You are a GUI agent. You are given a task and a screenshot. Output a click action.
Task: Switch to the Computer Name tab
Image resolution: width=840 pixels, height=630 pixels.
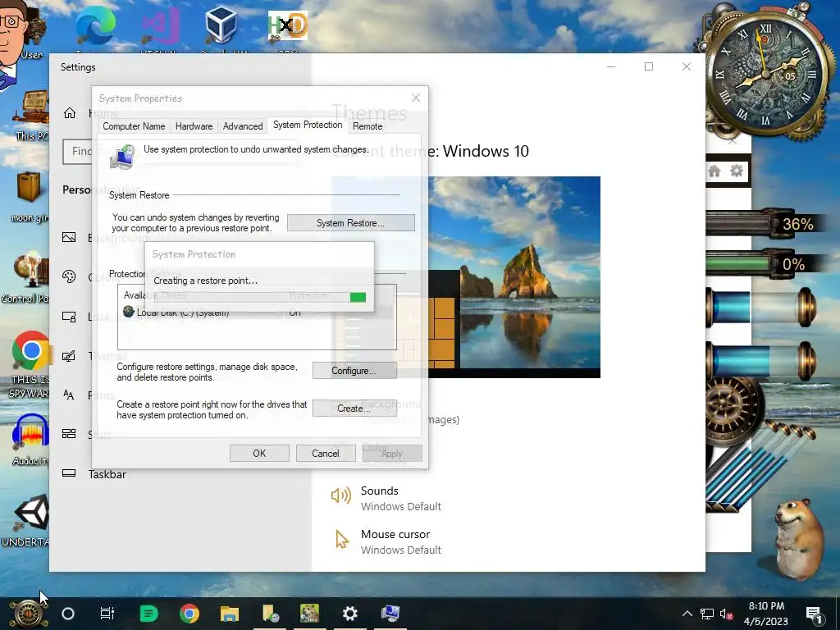(134, 126)
